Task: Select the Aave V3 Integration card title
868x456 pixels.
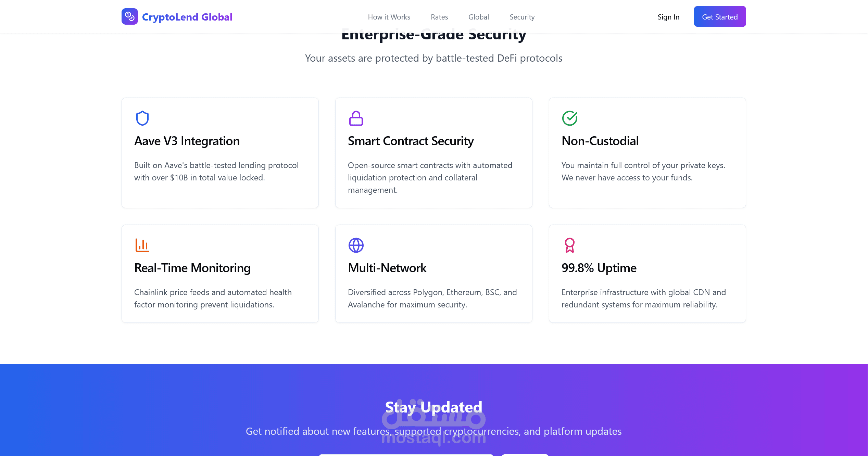Action: pyautogui.click(x=187, y=141)
